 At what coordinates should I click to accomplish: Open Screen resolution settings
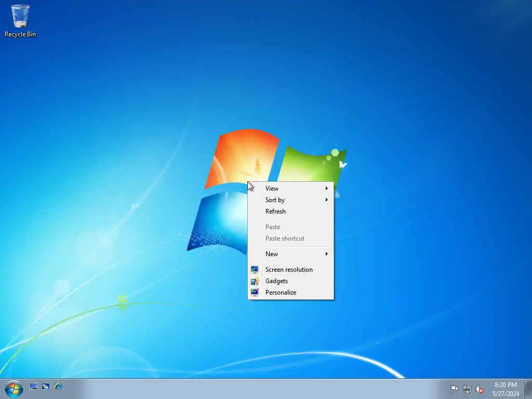(291, 270)
